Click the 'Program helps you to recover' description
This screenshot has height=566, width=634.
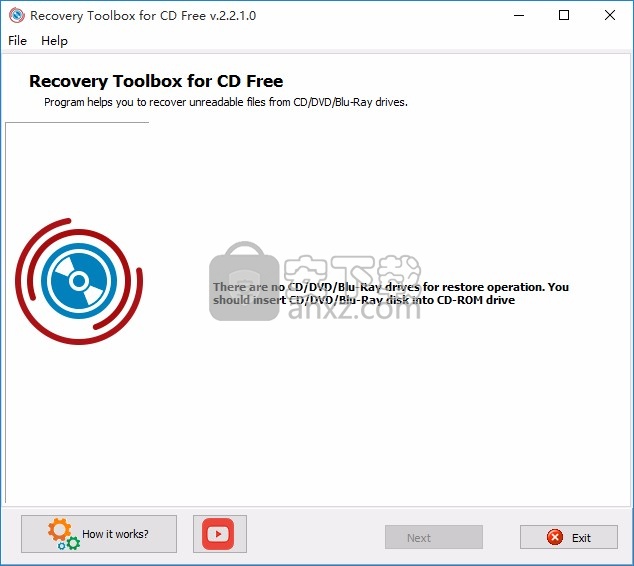coord(226,102)
